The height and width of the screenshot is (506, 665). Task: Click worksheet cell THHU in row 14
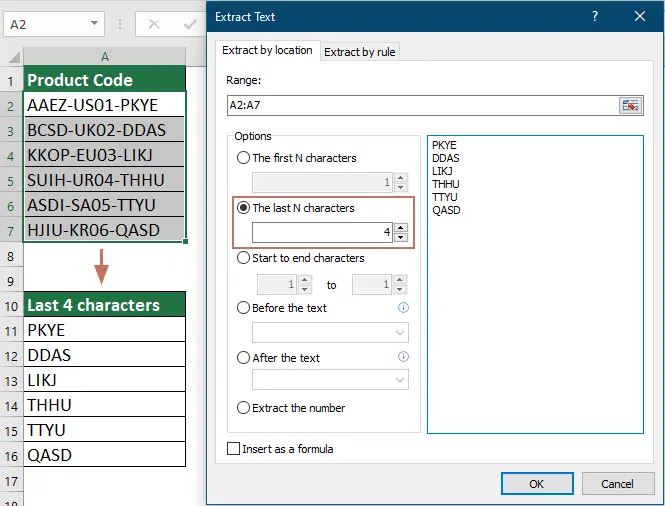click(x=105, y=405)
